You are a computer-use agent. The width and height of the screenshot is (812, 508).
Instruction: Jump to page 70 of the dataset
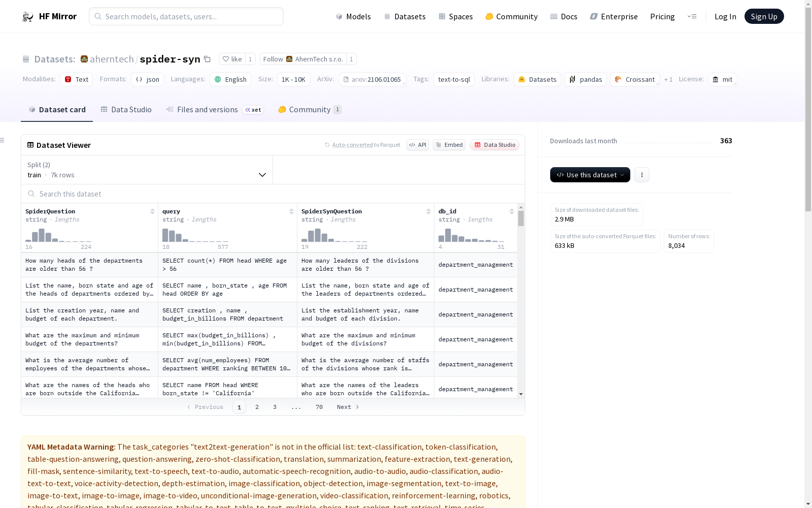(319, 407)
